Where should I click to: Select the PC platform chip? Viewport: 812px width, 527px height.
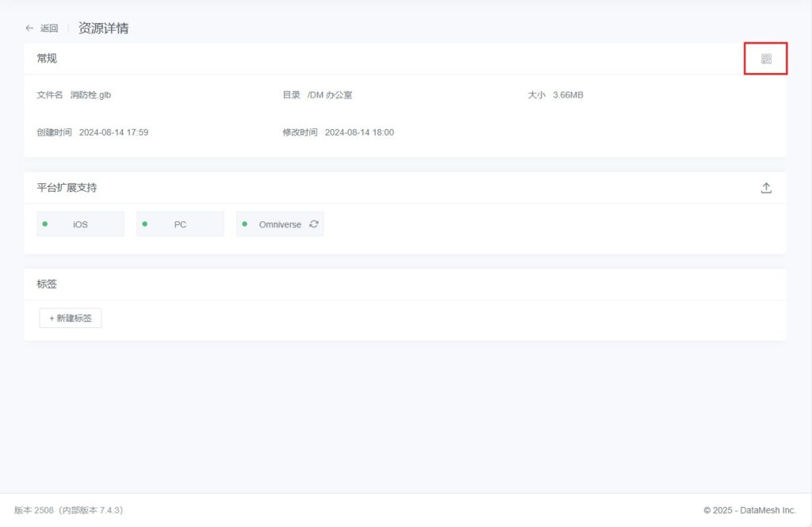coord(181,224)
